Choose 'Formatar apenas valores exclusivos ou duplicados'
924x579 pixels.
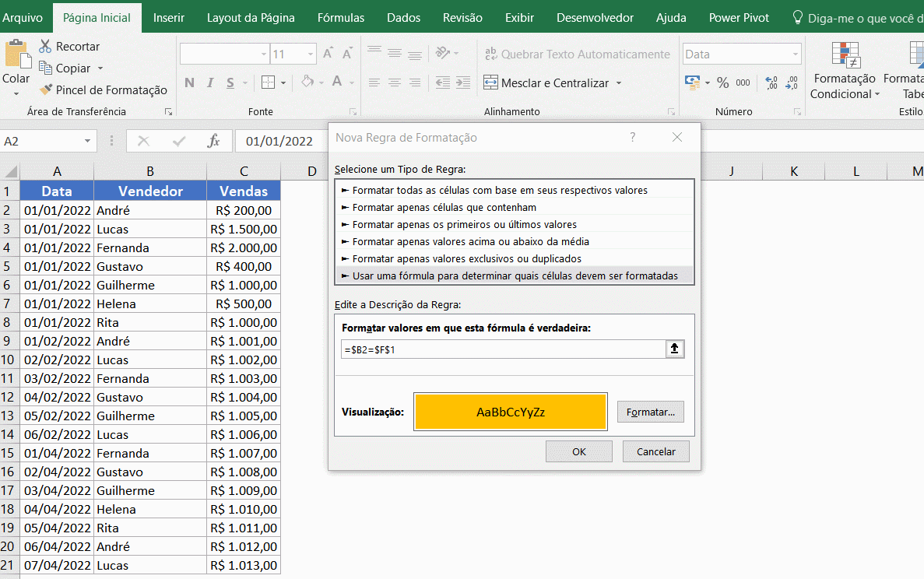466,258
